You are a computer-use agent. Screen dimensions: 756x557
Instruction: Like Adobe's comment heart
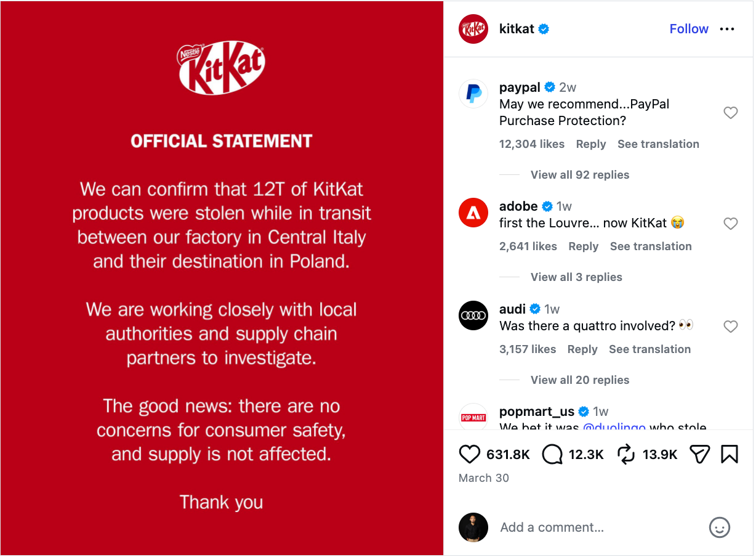coord(730,224)
